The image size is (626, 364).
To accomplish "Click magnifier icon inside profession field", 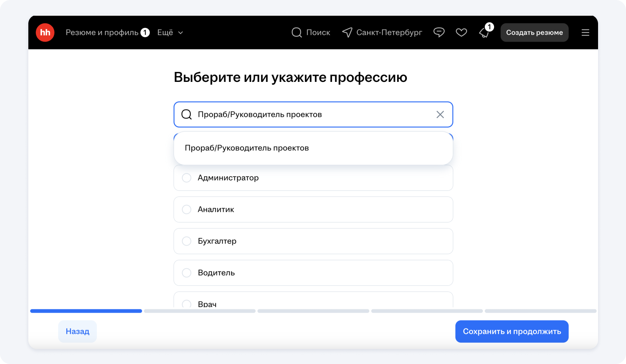I will click(x=186, y=115).
